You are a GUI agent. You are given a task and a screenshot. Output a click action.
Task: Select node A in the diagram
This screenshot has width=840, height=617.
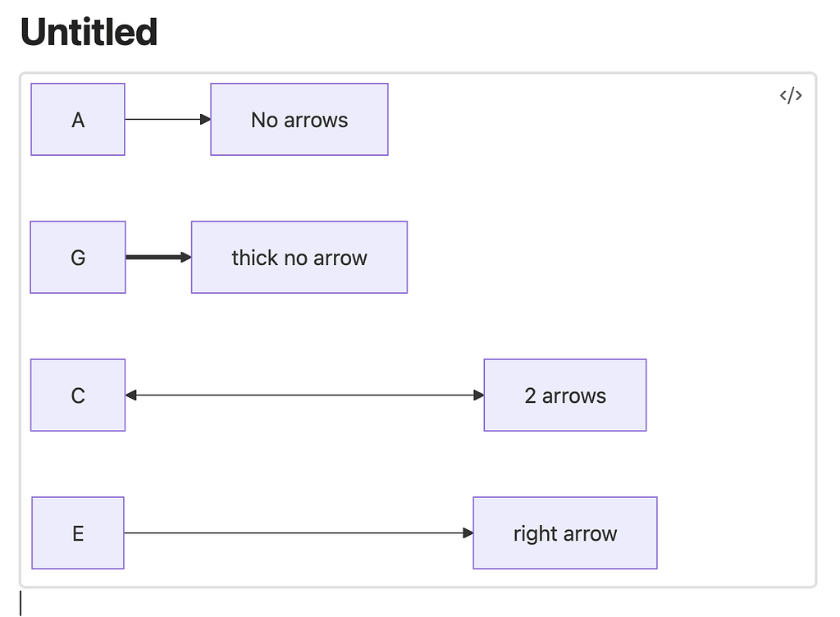tap(78, 119)
